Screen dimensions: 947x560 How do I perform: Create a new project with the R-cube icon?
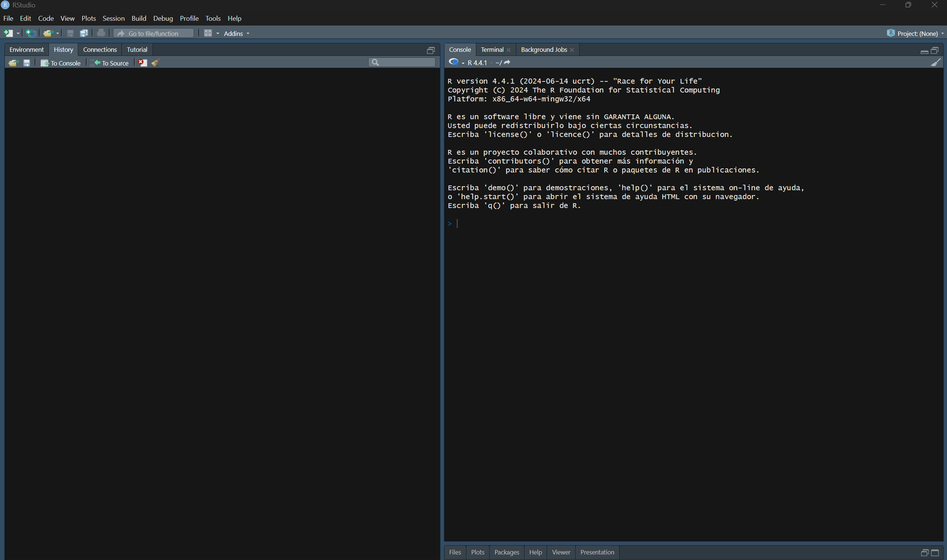(x=31, y=33)
